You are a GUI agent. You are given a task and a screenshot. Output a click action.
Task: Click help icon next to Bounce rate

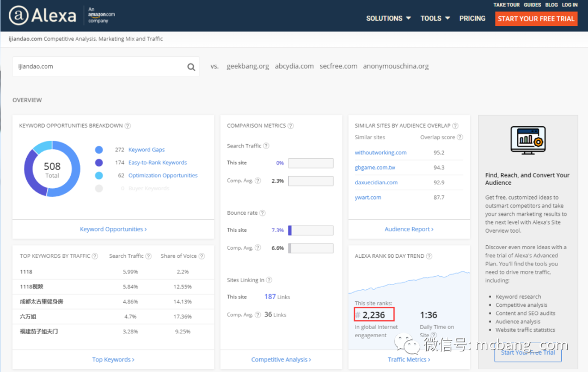tap(262, 213)
